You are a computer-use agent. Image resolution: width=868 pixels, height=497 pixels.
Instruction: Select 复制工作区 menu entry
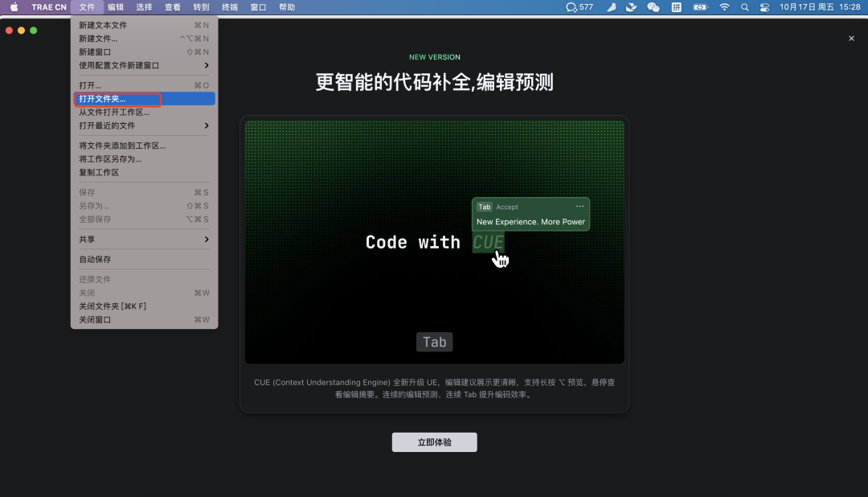coord(144,172)
